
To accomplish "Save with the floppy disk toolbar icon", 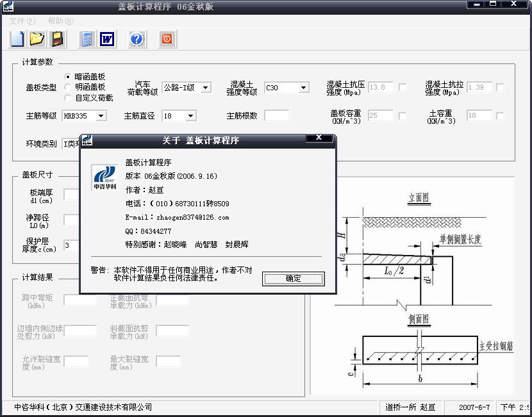I will click(58, 39).
